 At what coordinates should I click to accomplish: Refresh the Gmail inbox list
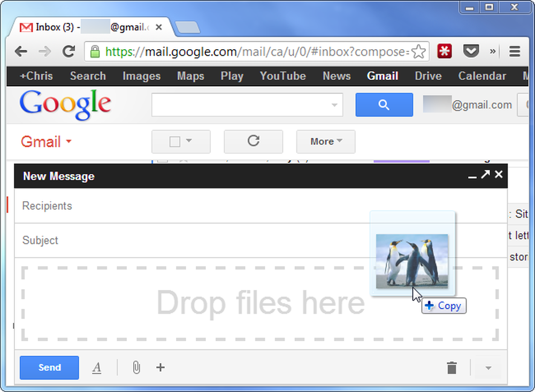point(253,141)
